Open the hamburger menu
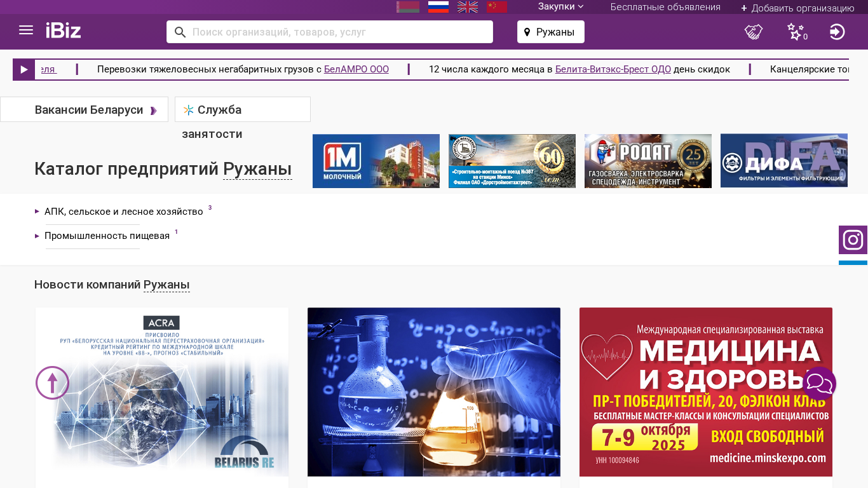This screenshot has height=488, width=868. (26, 30)
